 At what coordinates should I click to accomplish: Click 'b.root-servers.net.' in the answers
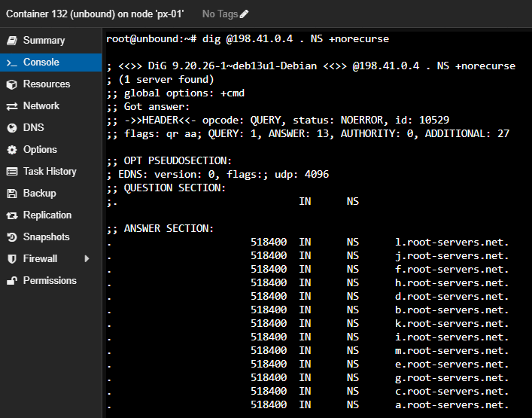[452, 310]
